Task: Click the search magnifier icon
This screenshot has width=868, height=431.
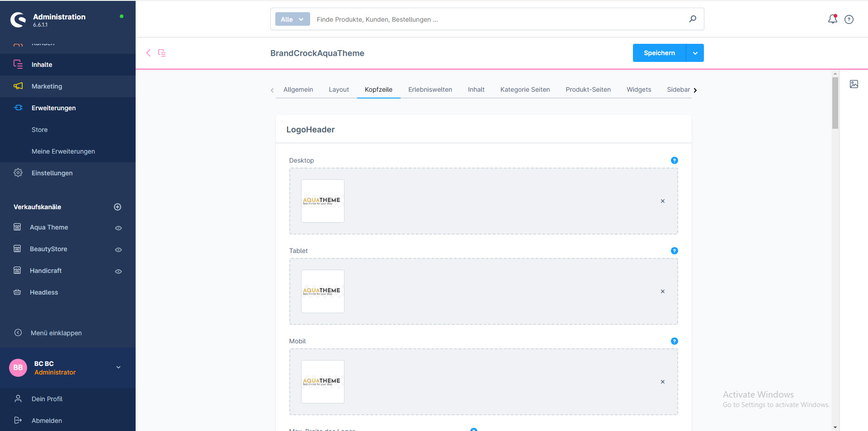Action: point(692,19)
